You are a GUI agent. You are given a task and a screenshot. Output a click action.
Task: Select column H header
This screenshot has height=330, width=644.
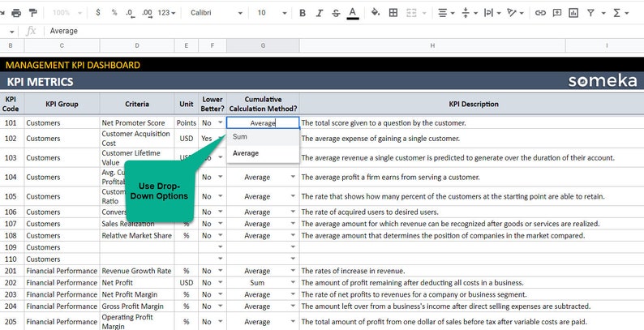(432, 45)
